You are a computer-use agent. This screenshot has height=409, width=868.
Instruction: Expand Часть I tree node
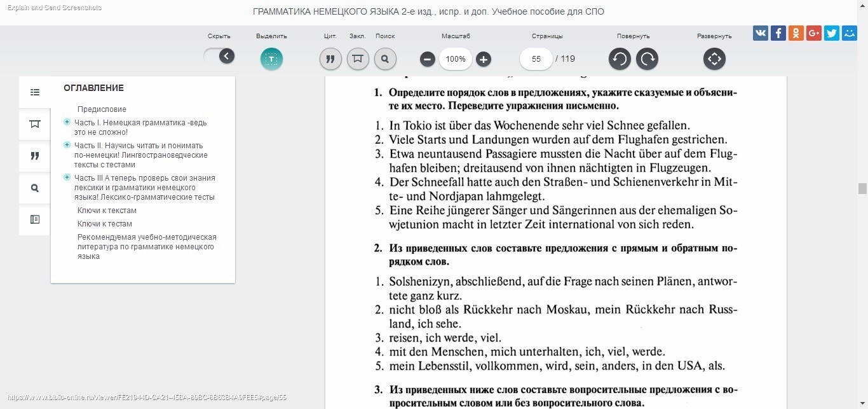click(x=67, y=122)
